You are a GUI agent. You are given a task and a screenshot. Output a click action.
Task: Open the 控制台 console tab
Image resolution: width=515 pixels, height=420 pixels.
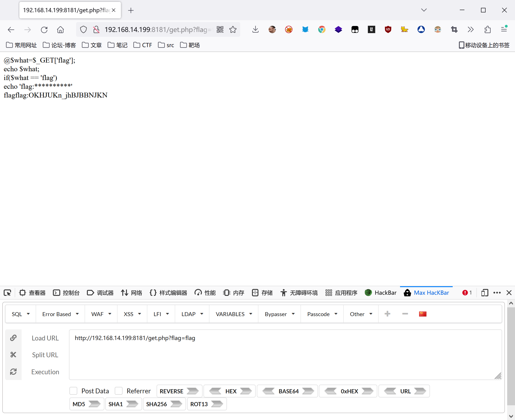pyautogui.click(x=66, y=293)
